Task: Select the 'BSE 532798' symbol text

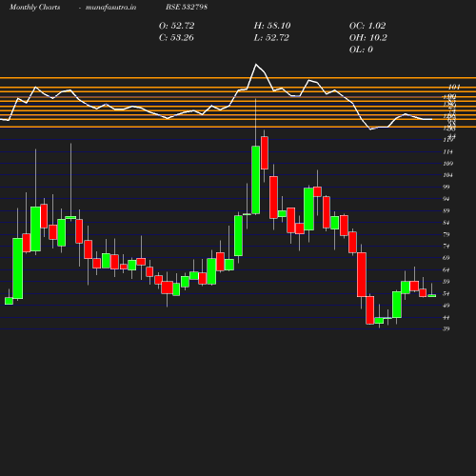Action: coord(187,7)
